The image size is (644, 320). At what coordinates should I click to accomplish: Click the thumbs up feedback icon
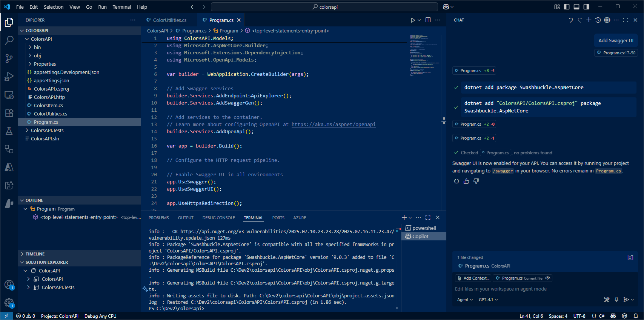(466, 181)
